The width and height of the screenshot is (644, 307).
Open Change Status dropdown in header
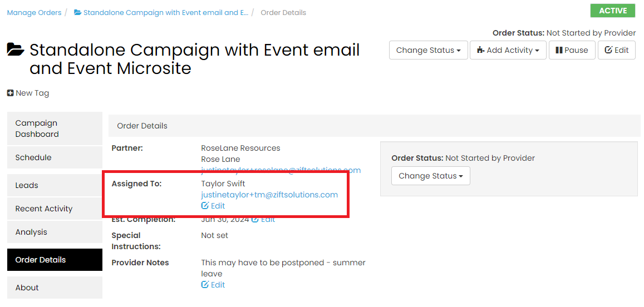tap(429, 50)
